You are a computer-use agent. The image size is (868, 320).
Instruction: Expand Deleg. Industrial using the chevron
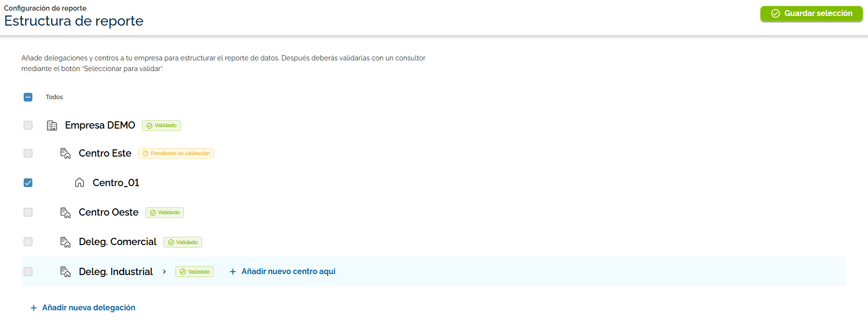tap(164, 272)
